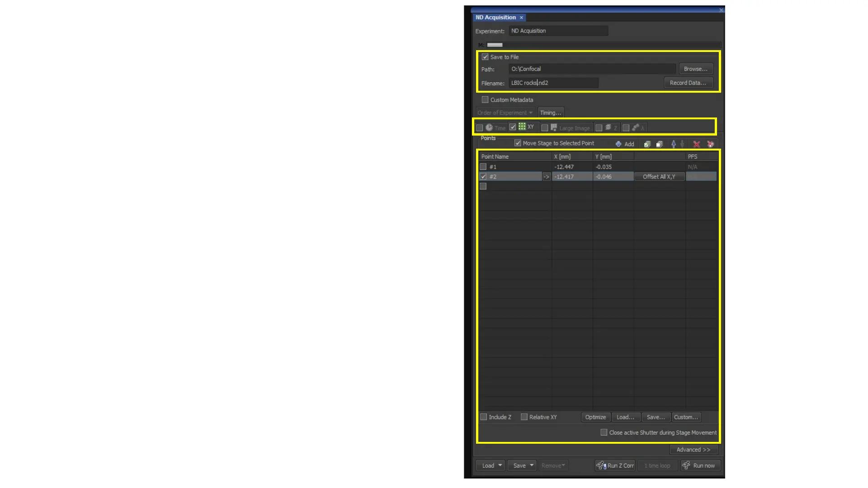This screenshot has width=868, height=488.
Task: Click the arrow button in row #2
Action: [547, 177]
